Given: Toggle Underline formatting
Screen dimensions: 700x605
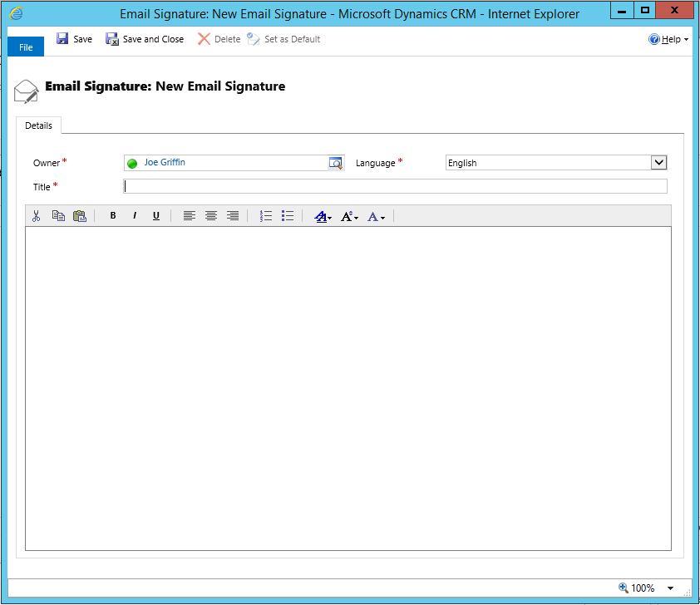Looking at the screenshot, I should [x=155, y=216].
